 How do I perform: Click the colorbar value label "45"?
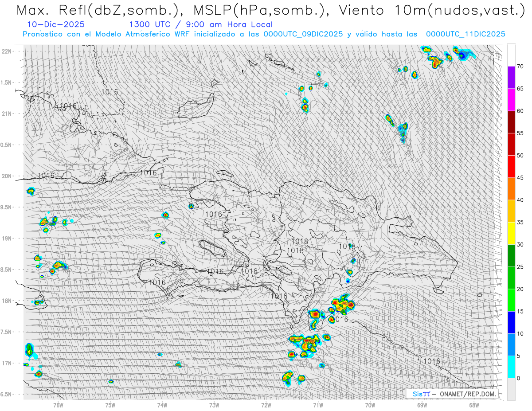[520, 178]
